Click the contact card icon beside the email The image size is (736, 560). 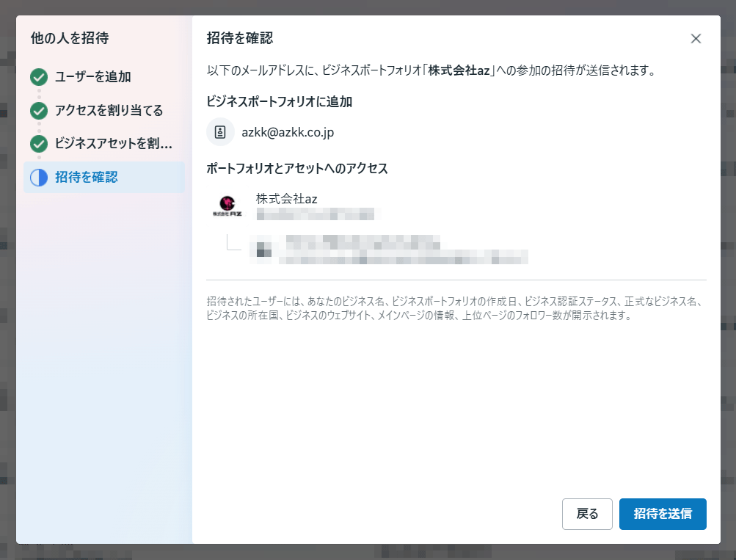point(220,132)
